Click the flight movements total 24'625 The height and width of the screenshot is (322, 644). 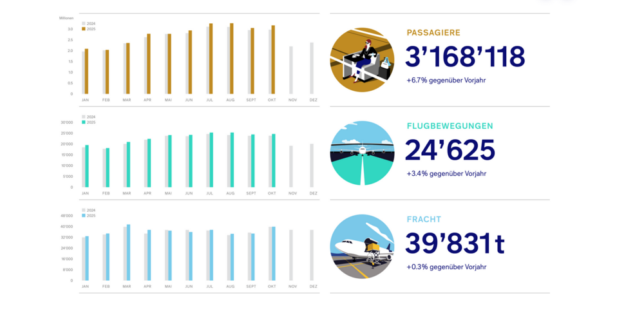[450, 151]
